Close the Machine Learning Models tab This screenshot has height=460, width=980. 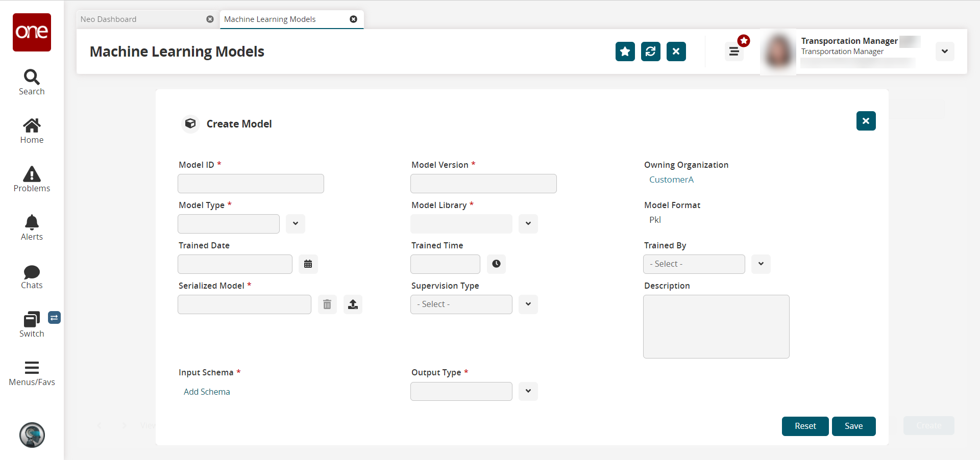pyautogui.click(x=353, y=19)
